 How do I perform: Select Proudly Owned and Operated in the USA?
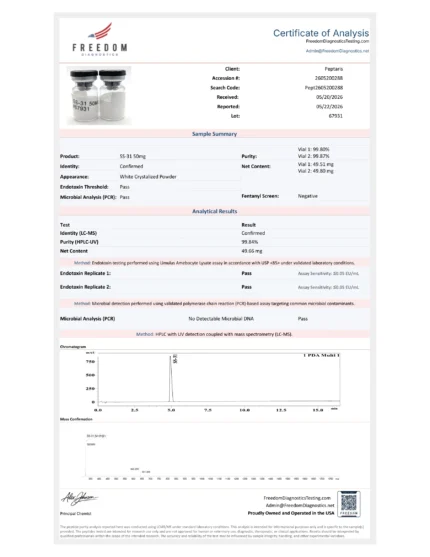[x=291, y=513]
